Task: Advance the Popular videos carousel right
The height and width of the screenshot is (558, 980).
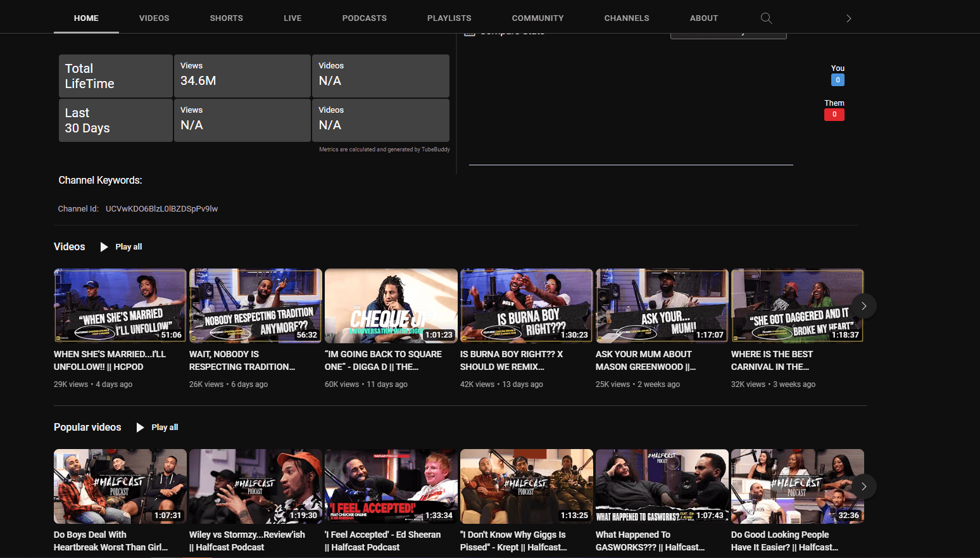Action: click(864, 486)
